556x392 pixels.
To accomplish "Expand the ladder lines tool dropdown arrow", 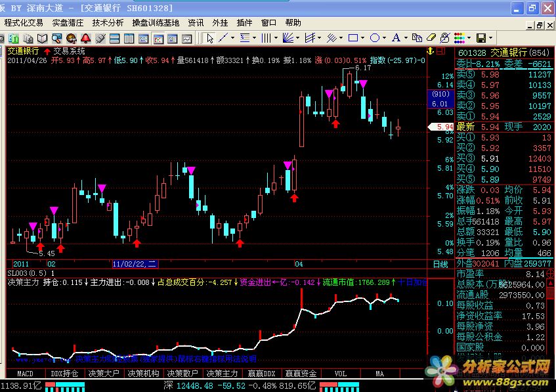I will (x=320, y=38).
